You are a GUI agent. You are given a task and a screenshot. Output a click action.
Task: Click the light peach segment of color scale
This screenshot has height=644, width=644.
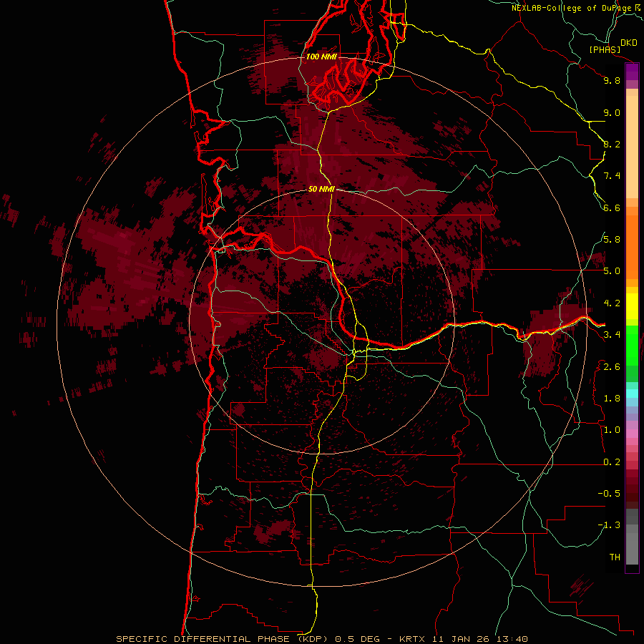pos(632,147)
